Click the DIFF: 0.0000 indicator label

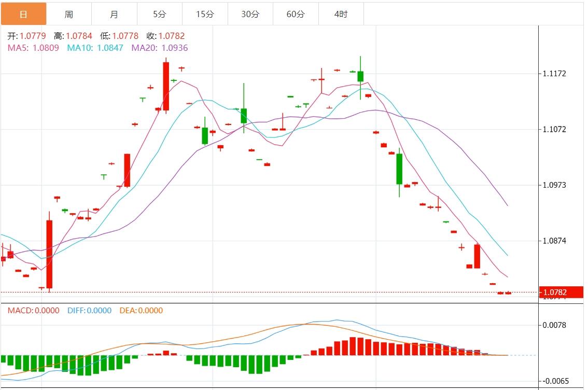coord(89,311)
